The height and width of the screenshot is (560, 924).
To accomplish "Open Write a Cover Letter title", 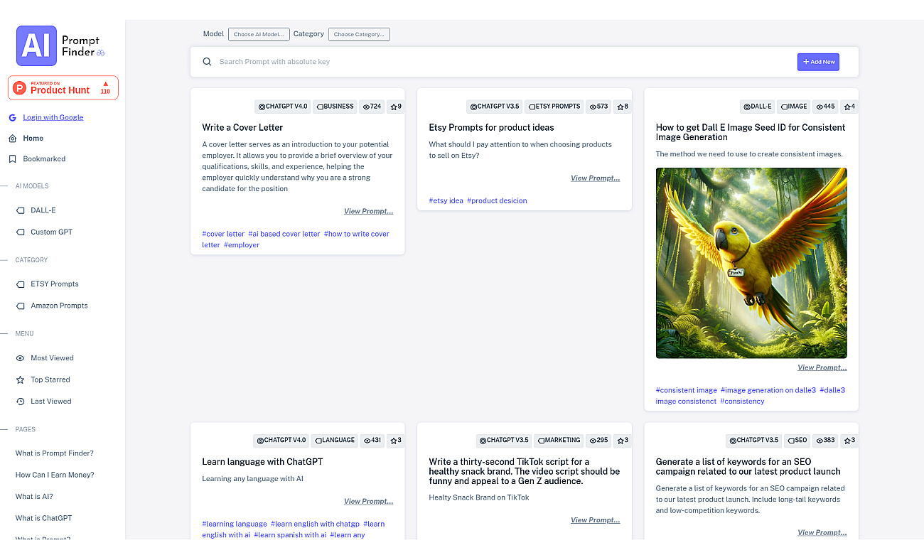I will point(242,128).
